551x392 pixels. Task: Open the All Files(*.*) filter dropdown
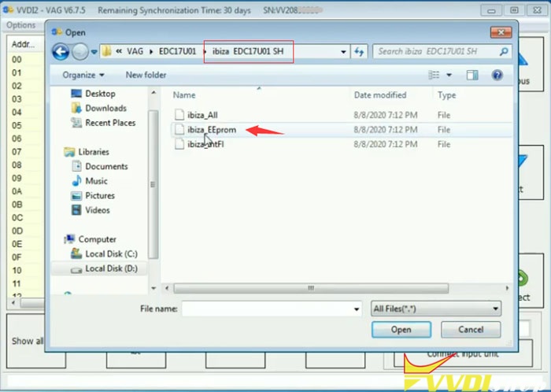click(436, 309)
